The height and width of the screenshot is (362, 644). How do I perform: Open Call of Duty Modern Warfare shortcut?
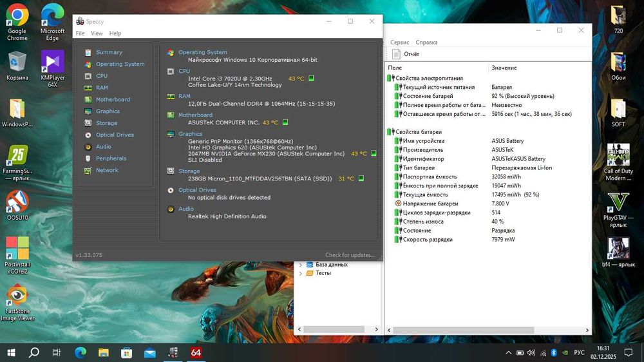click(618, 162)
